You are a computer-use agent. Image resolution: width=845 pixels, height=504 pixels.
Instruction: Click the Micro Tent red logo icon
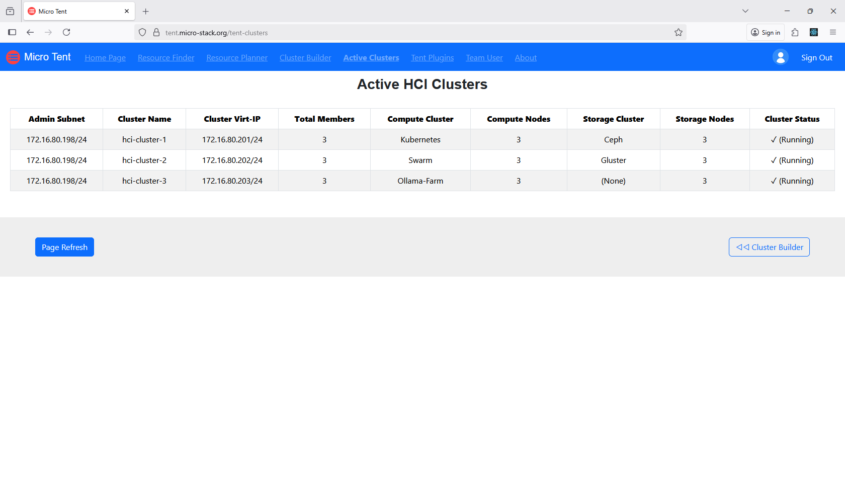click(x=13, y=57)
